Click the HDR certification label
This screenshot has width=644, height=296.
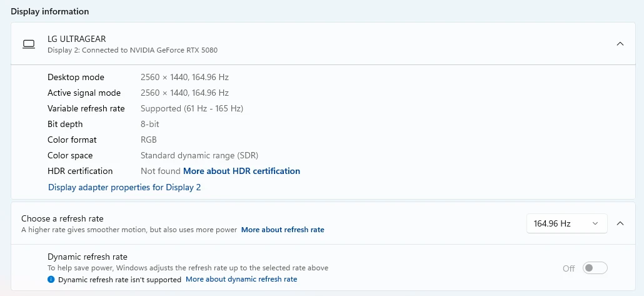pos(80,171)
